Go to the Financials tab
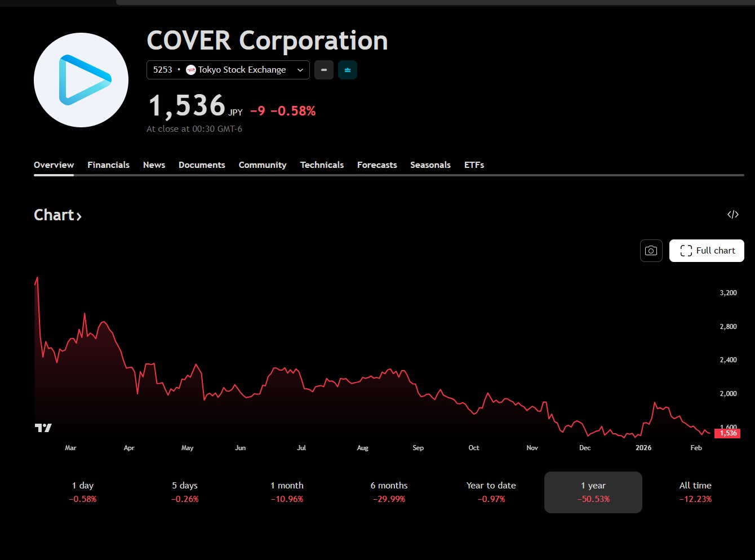Image resolution: width=755 pixels, height=560 pixels. point(108,165)
